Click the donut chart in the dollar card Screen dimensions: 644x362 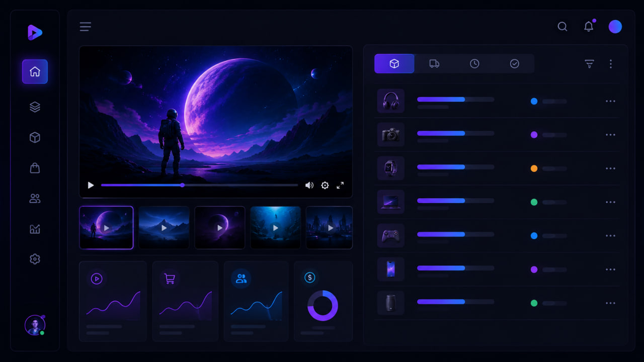click(x=323, y=306)
